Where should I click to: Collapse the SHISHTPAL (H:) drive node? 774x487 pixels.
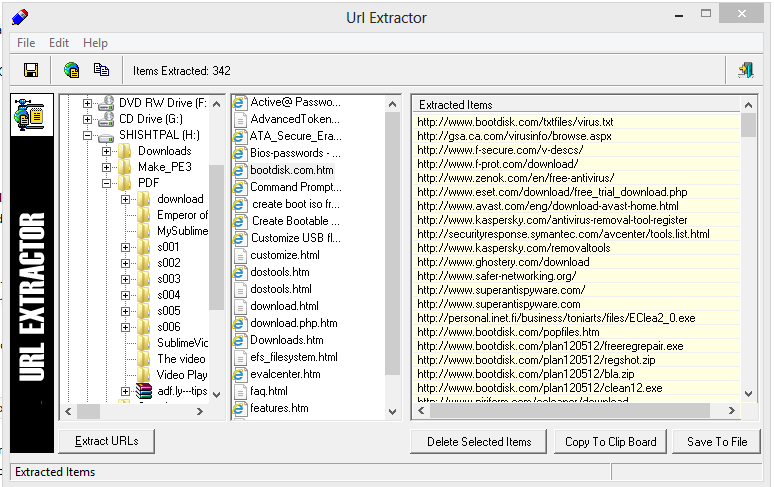point(87,135)
